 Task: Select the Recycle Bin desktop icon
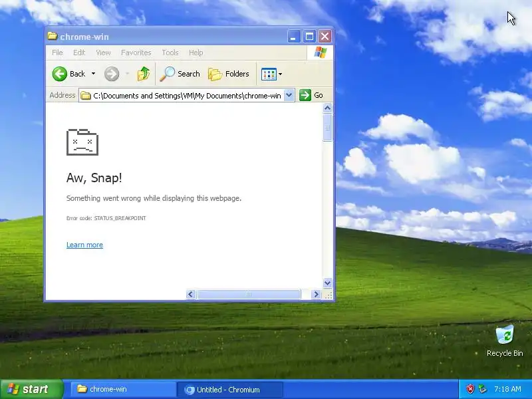click(505, 340)
